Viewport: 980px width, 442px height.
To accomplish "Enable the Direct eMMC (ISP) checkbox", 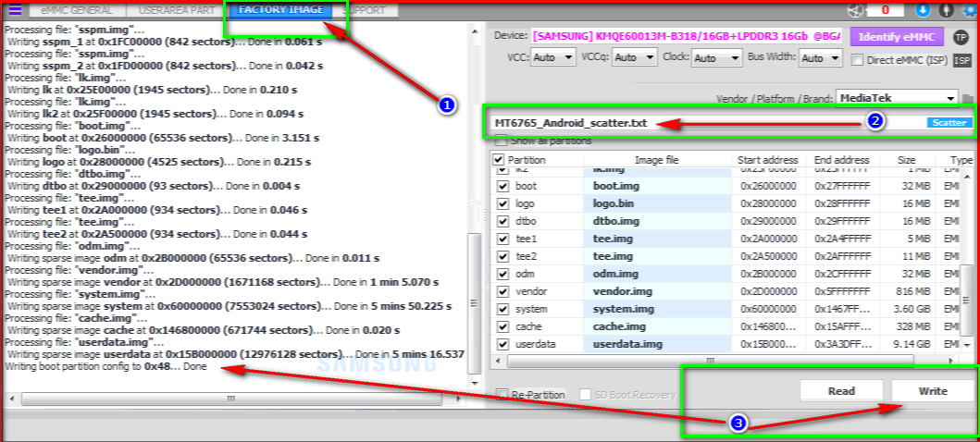I will coord(858,60).
